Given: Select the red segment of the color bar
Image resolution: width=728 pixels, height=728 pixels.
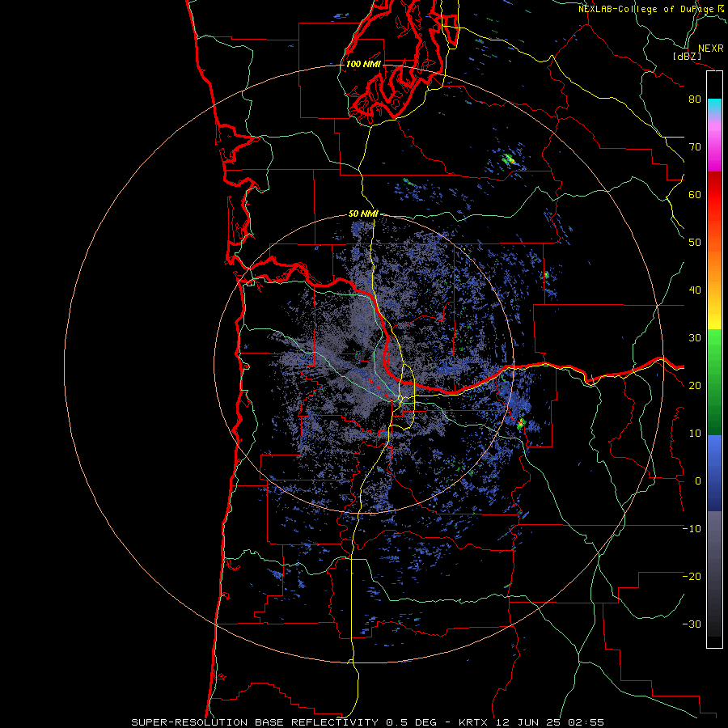Looking at the screenshot, I should tap(714, 195).
